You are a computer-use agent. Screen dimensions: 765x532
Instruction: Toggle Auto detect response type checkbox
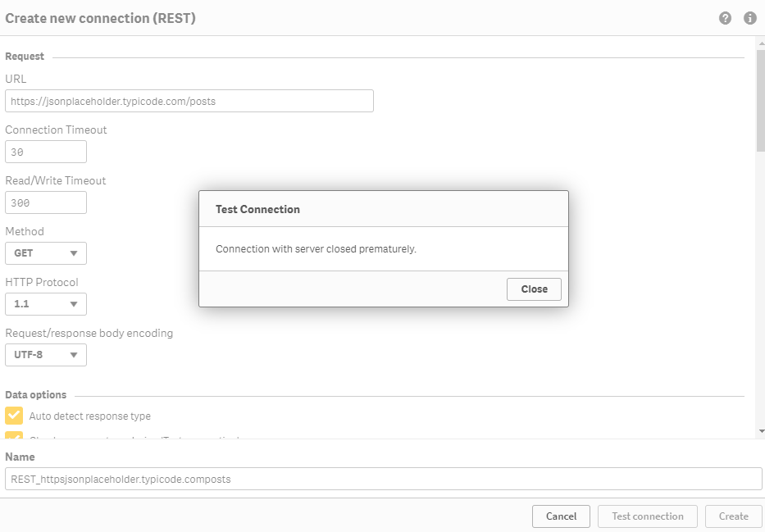point(14,416)
